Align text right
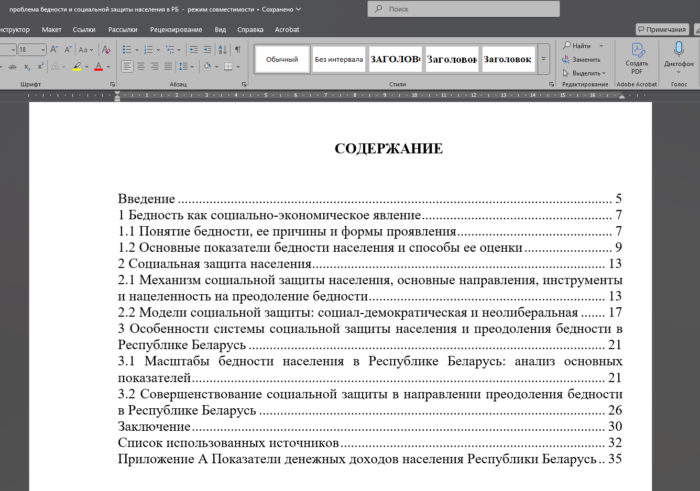Viewport: 700px width, 491px height. pos(154,67)
